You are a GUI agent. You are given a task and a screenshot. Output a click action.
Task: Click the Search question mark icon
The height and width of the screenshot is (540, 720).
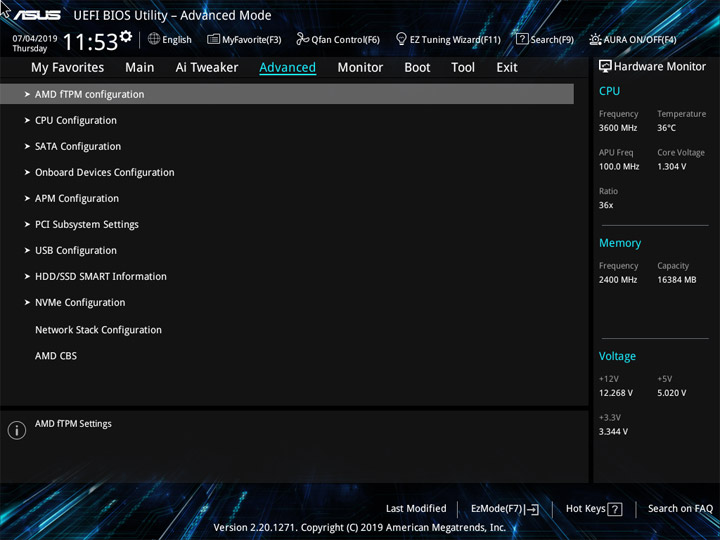522,39
